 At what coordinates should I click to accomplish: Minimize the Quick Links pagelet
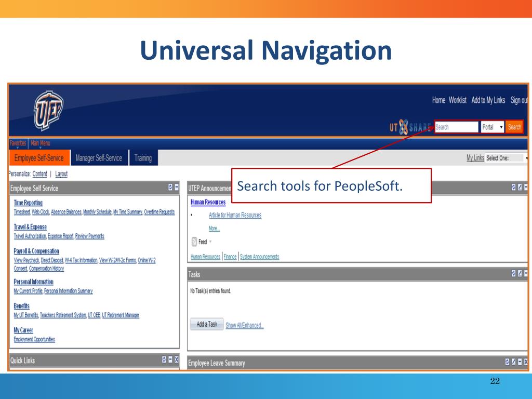point(170,360)
